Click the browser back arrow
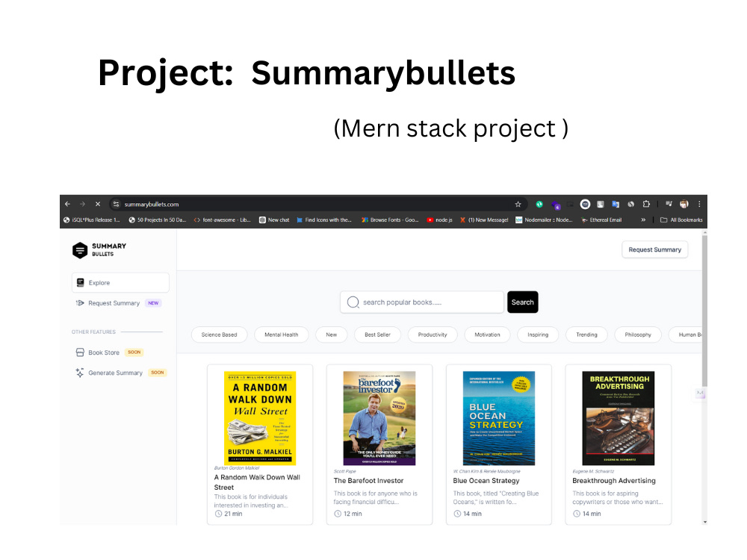747x560 pixels. pos(68,204)
